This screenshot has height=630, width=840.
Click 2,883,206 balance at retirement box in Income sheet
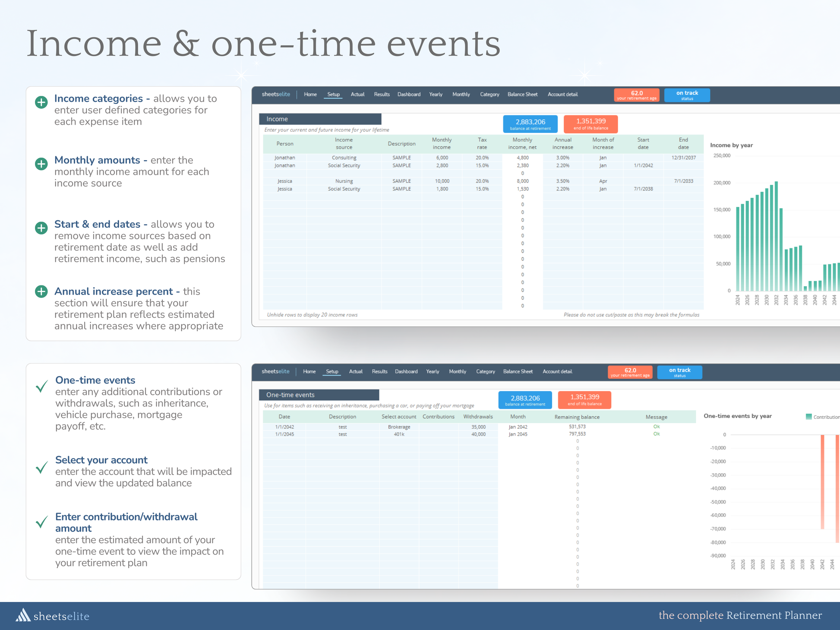(530, 124)
